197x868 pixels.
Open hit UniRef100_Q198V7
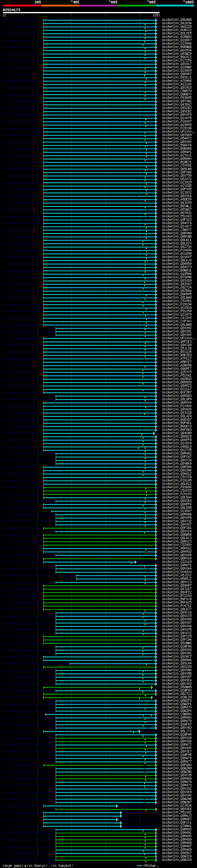point(177,40)
